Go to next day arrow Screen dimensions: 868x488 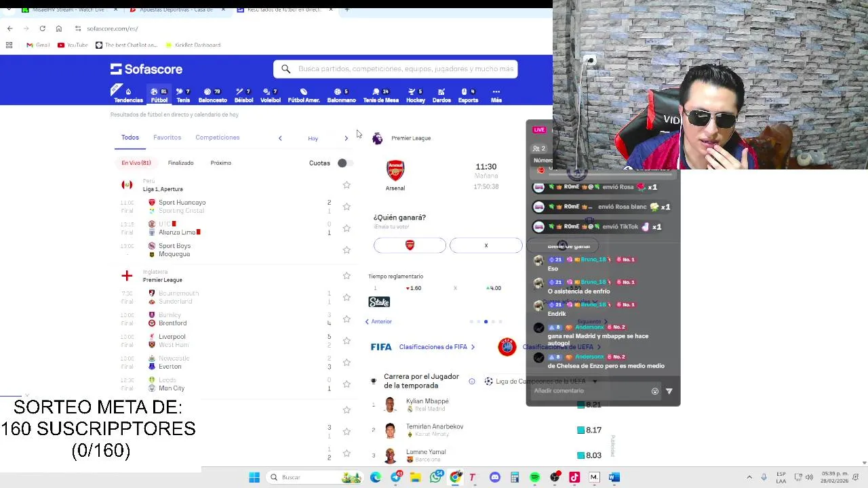(x=346, y=138)
